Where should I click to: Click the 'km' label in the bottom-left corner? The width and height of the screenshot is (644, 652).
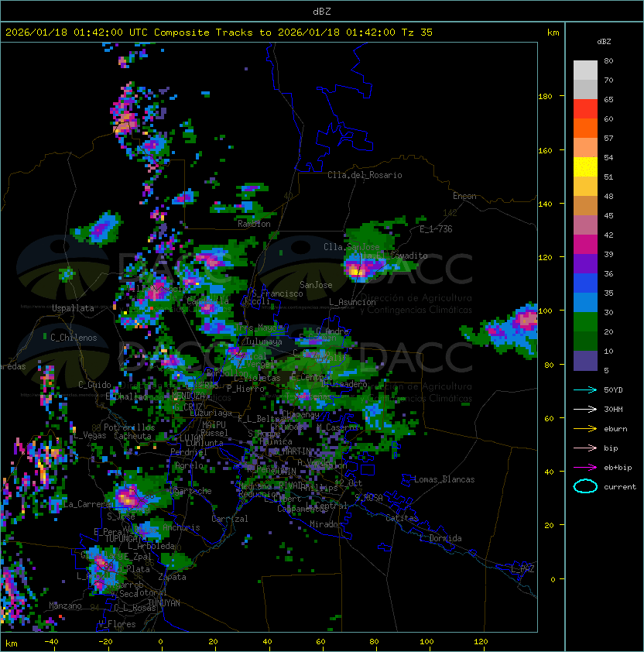tap(12, 643)
